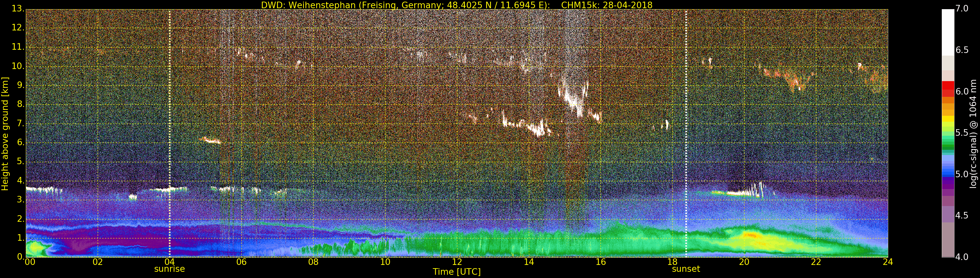Click the 7. height-axis tick label
The image size is (980, 278).
coord(20,123)
